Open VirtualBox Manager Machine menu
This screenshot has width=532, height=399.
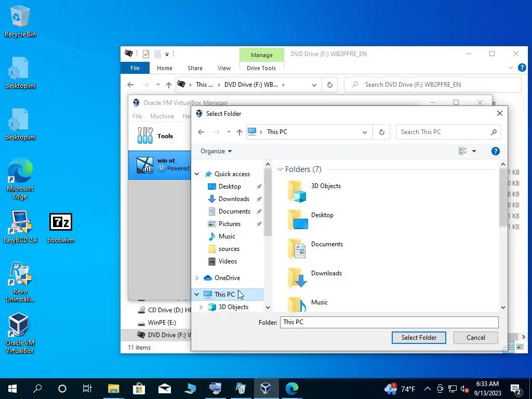click(162, 116)
